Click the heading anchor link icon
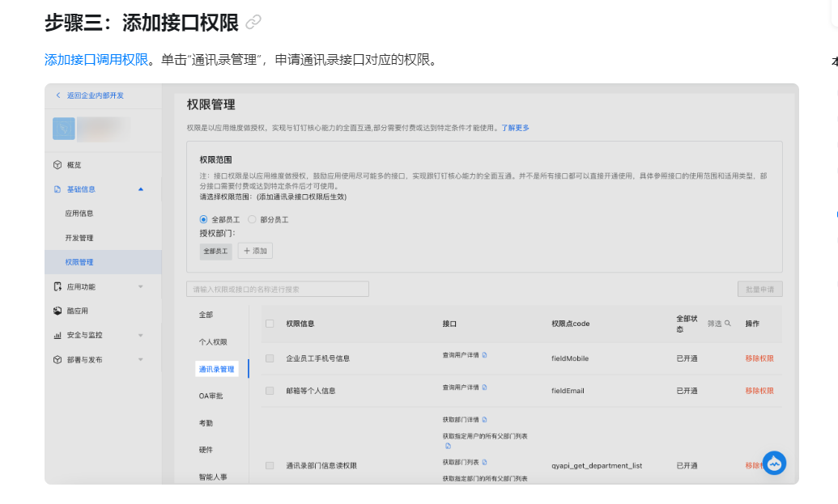 coord(253,23)
